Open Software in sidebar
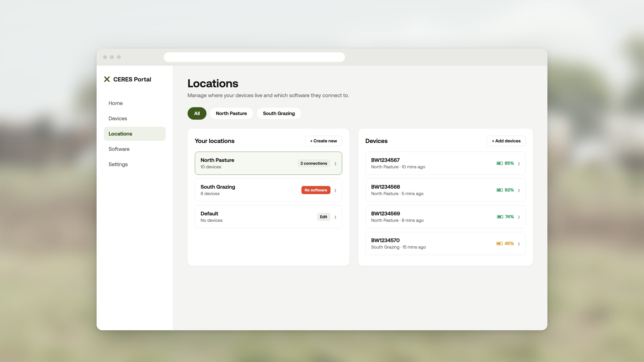644x362 pixels. [134, 149]
